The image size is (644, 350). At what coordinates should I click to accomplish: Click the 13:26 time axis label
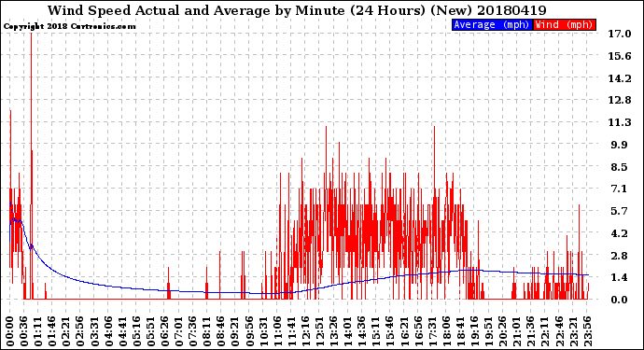point(333,331)
